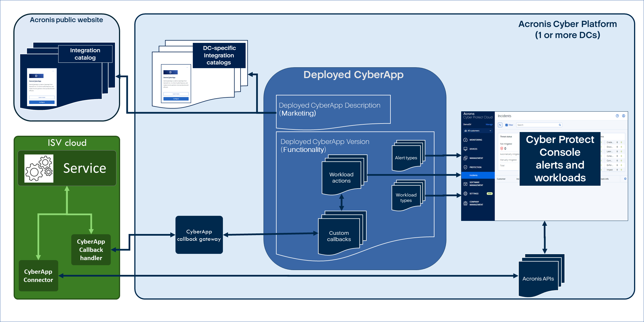This screenshot has height=322, width=644.
Task: Click Learn more in the DC-specific catalog card
Action: (x=176, y=94)
